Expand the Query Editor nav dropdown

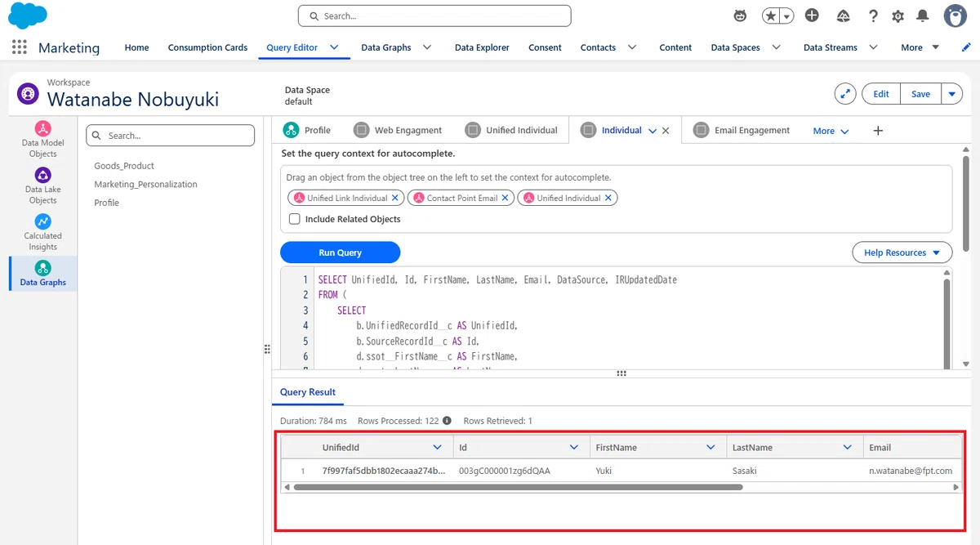coord(334,47)
